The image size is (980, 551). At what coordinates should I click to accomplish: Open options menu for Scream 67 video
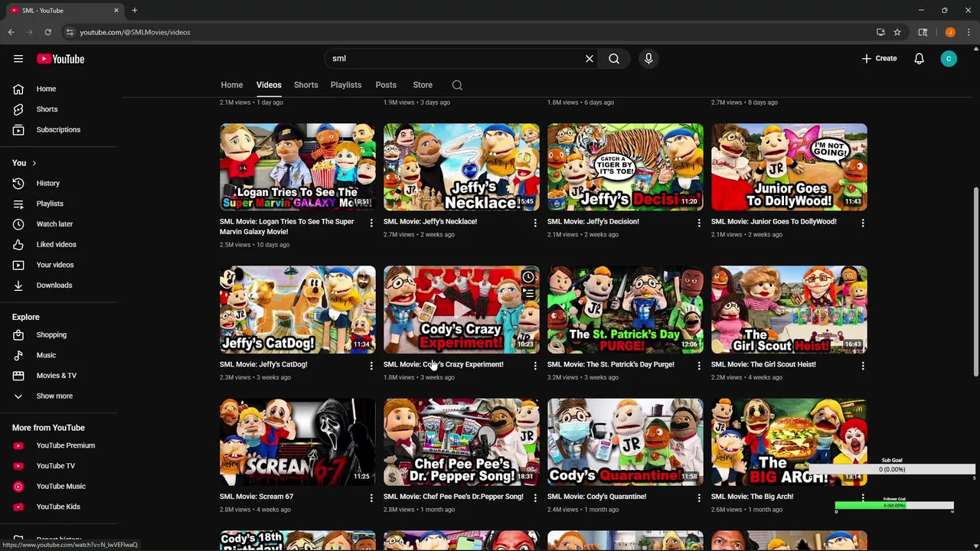(x=371, y=498)
